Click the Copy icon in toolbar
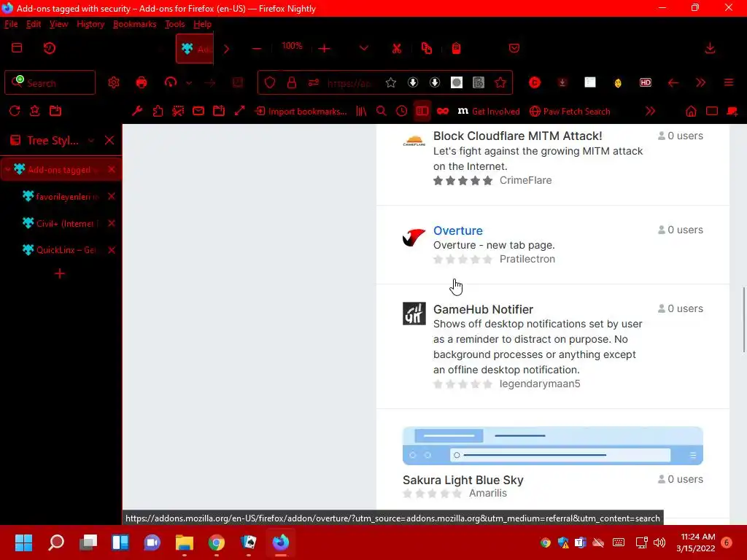The image size is (747, 560). tap(426, 49)
